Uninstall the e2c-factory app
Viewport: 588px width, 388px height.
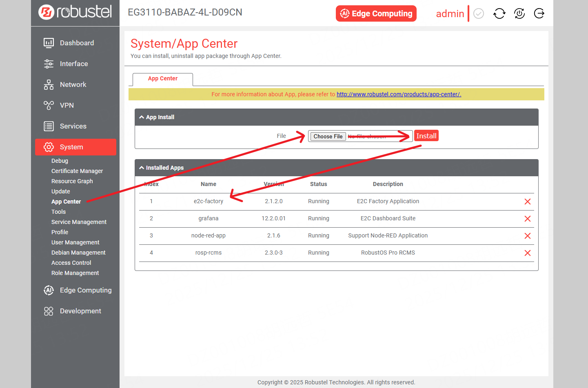tap(527, 202)
